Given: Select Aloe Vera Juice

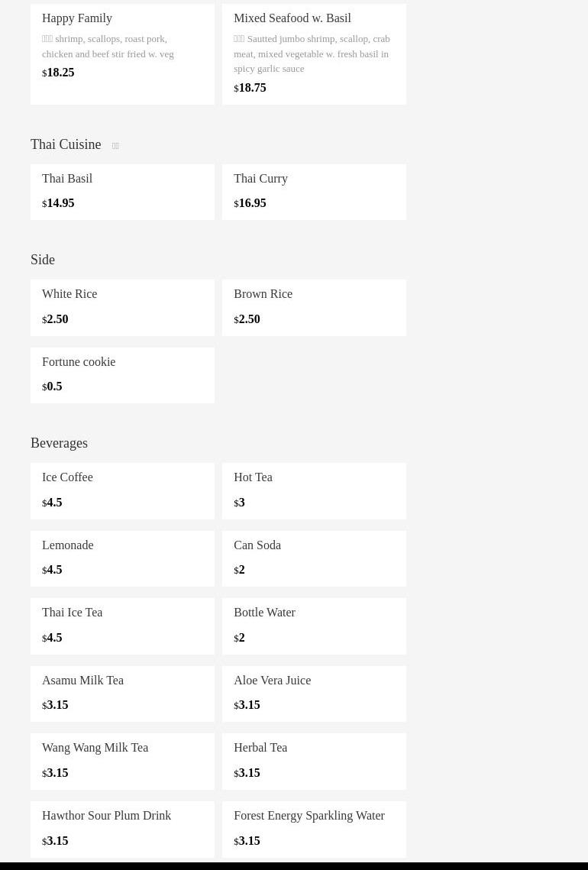Looking at the screenshot, I should coord(314,693).
